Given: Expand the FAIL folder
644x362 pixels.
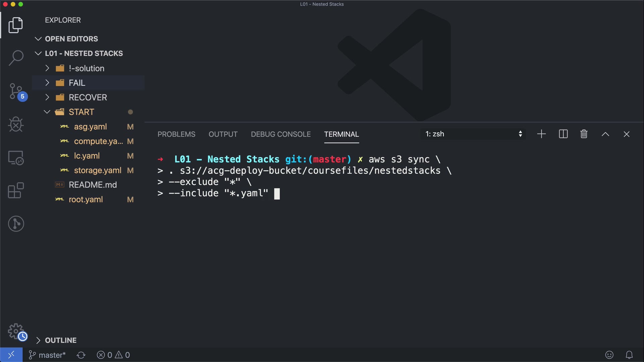Looking at the screenshot, I should [77, 83].
